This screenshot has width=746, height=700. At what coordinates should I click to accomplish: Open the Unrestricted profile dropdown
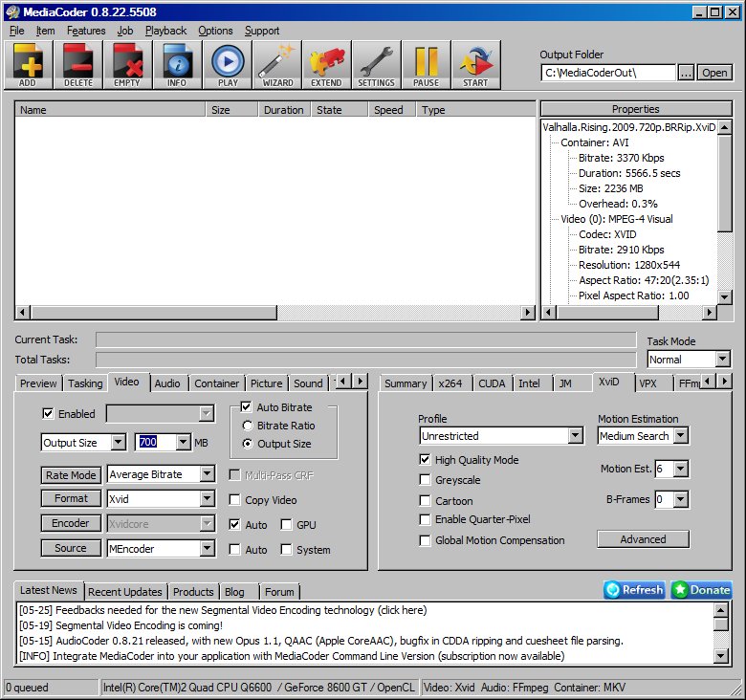575,436
